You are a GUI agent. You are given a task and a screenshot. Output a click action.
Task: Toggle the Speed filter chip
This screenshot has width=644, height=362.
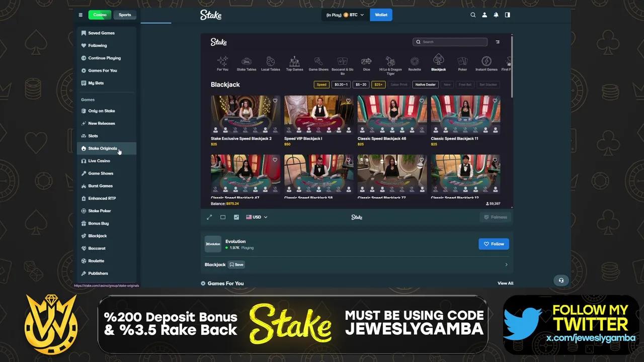[x=321, y=84]
